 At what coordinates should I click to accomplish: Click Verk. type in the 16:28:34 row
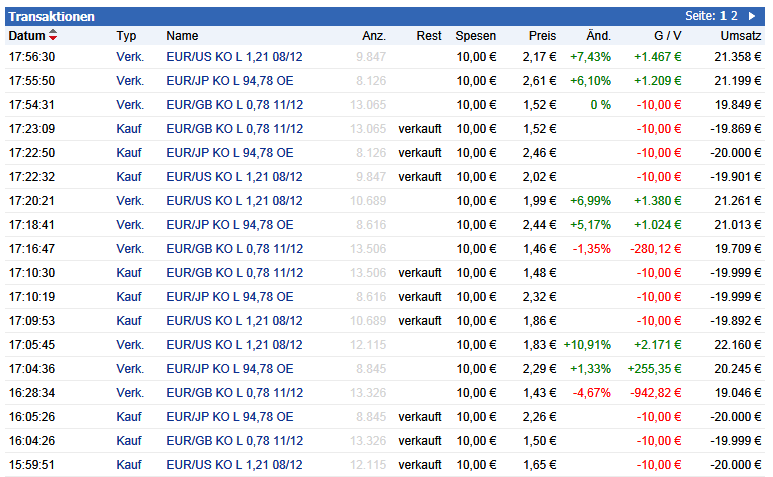(130, 393)
